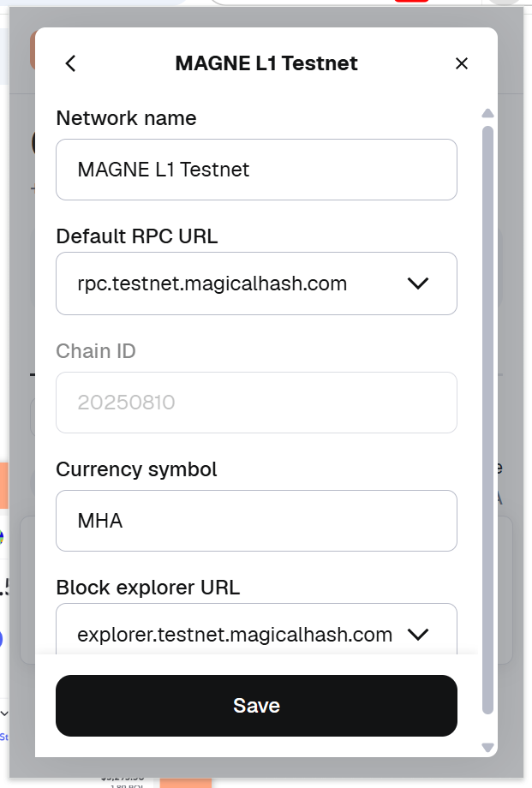
Task: Click the scrollbar down arrow
Action: [487, 747]
